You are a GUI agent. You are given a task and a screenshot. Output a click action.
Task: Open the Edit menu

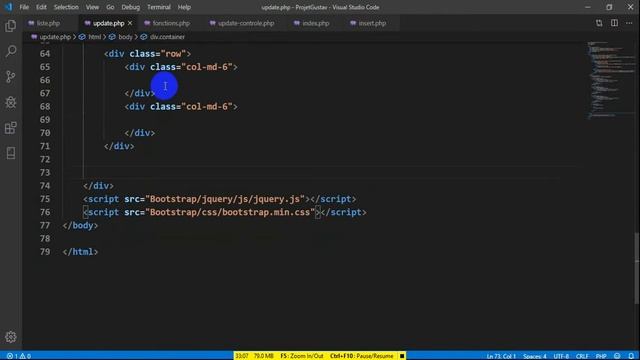[41, 7]
